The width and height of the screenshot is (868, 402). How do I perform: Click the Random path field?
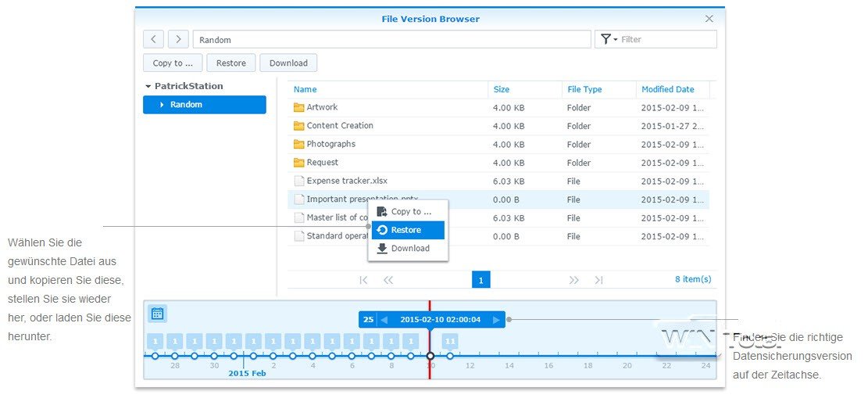coord(392,39)
